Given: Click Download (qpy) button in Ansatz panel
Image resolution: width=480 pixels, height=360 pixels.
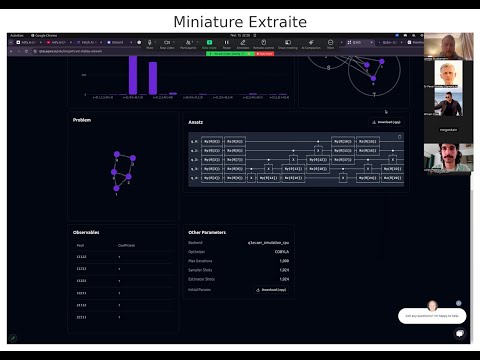Looking at the screenshot, I should 386,122.
